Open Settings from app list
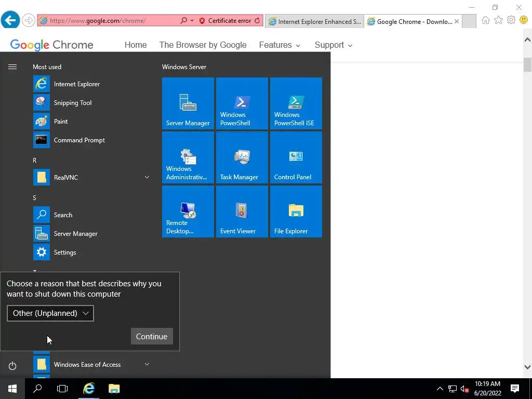Screen dimensions: 532x399 click(x=91, y=252)
